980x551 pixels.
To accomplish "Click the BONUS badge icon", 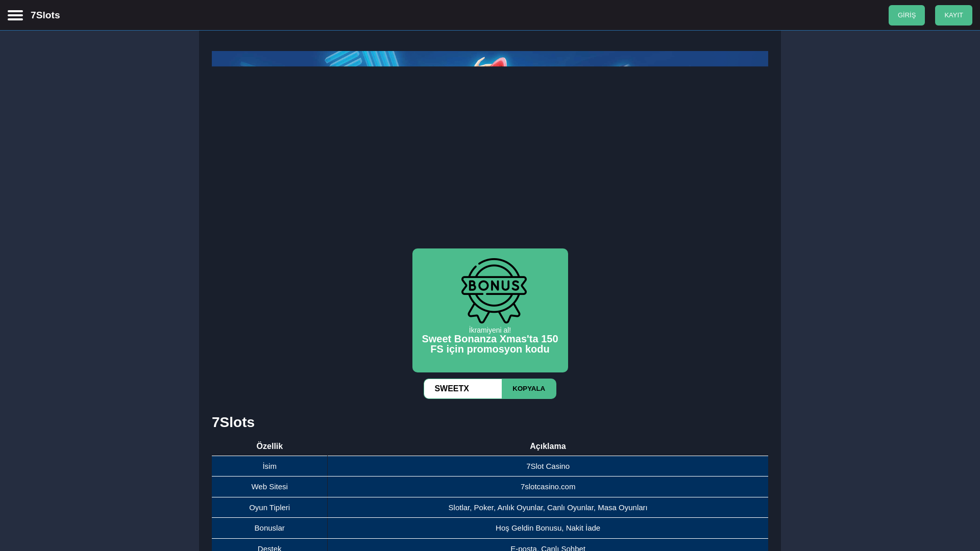I will 494,291.
